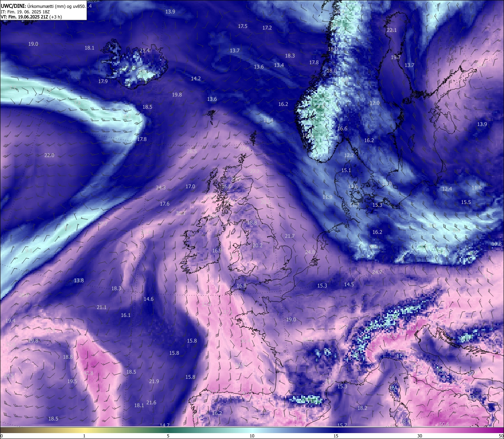Click the 21.9 value label
The height and width of the screenshot is (439, 504).
(x=154, y=381)
